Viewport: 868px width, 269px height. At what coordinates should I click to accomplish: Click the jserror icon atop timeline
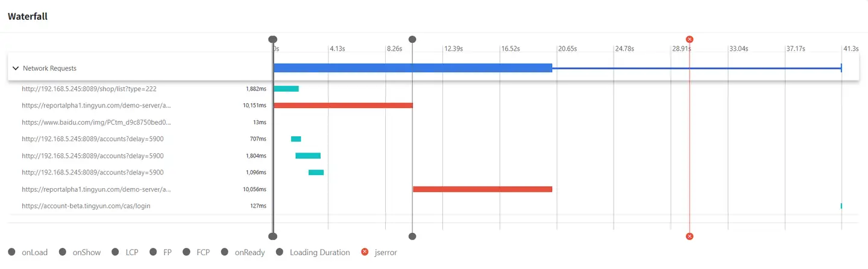tap(690, 39)
